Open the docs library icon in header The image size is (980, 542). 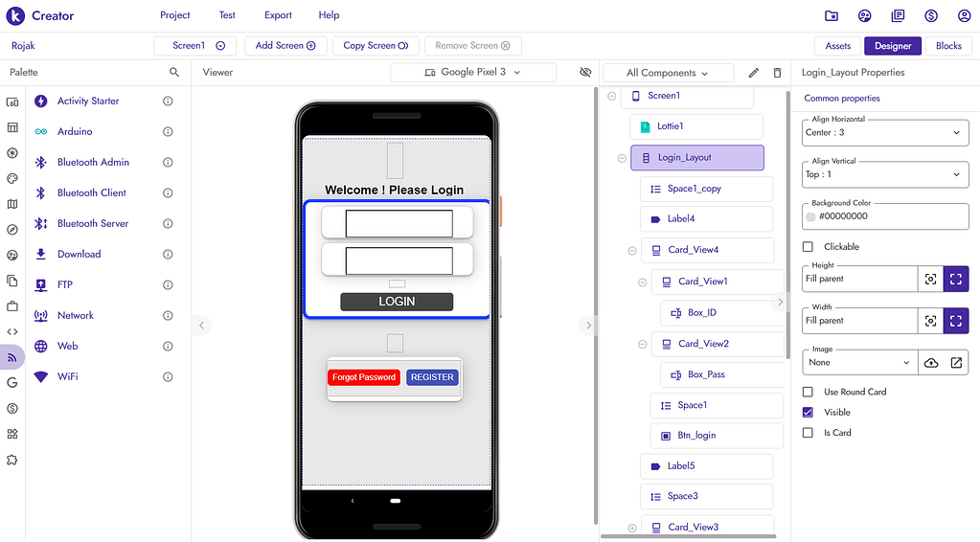[x=899, y=15]
